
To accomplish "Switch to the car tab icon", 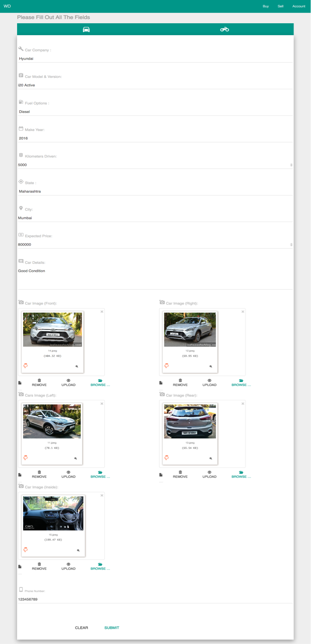I will 86,29.
